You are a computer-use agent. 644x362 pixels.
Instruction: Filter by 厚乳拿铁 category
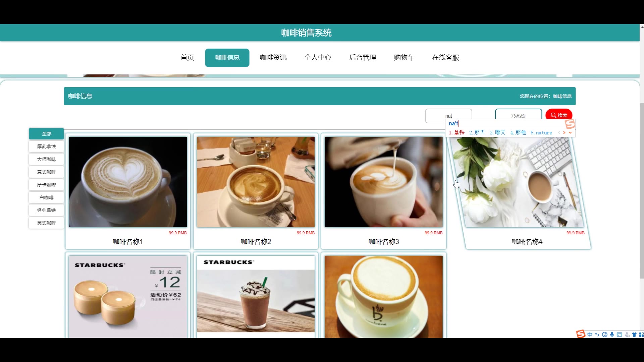46,146
